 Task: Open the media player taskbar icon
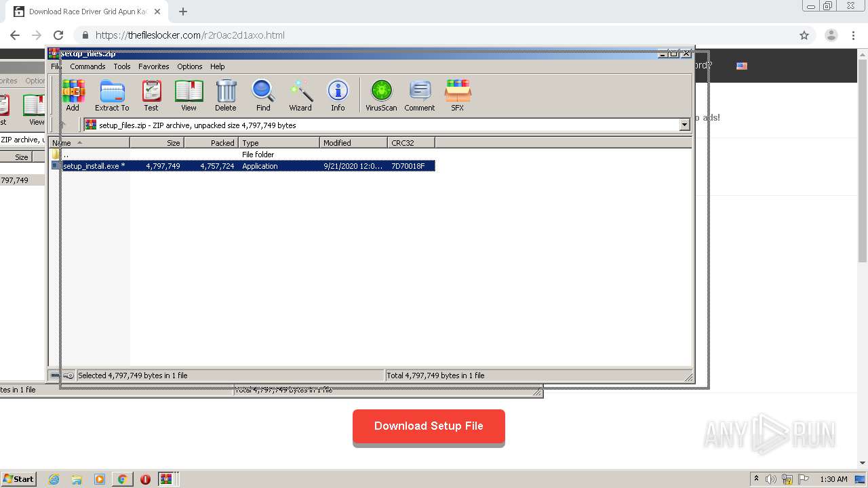point(100,479)
